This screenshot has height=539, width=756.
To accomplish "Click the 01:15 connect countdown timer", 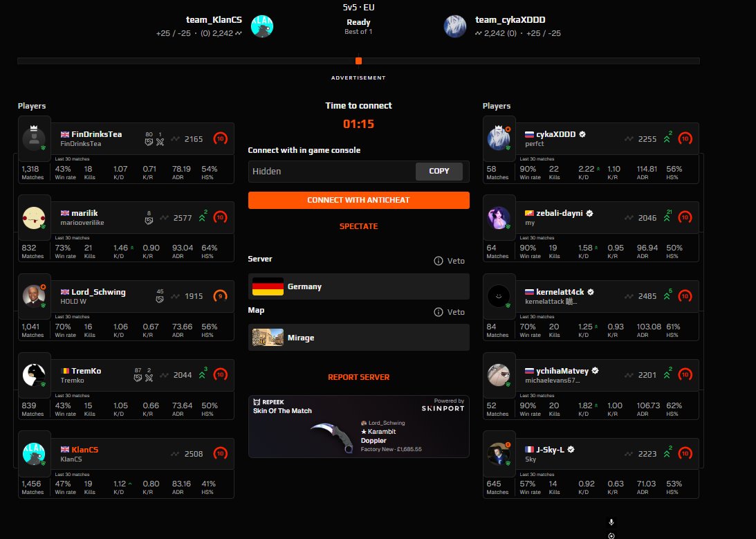I will click(x=359, y=124).
